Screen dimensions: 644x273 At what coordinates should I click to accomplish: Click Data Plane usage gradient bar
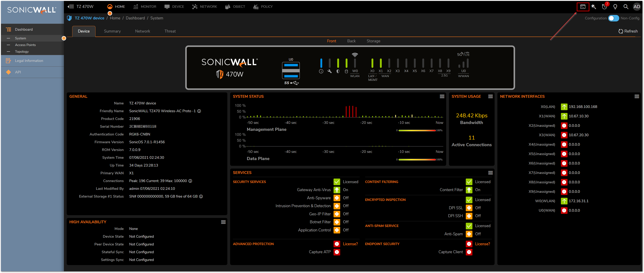click(x=417, y=160)
